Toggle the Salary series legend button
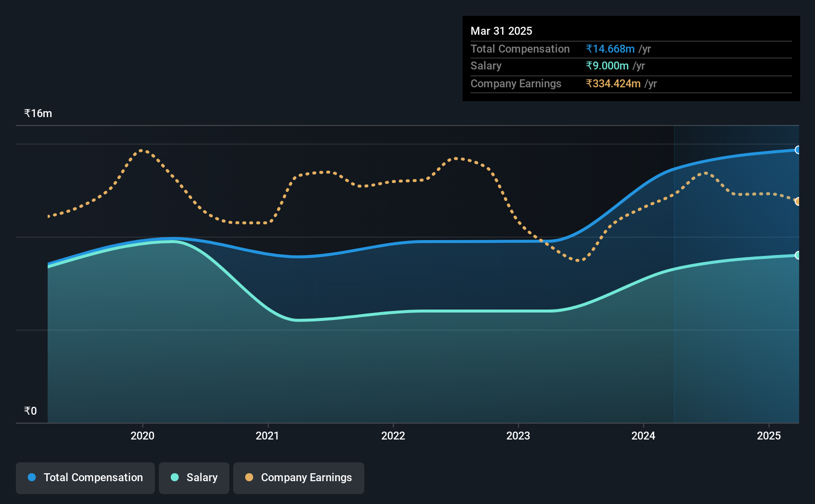Screen dimensions: 815x504 [194, 478]
